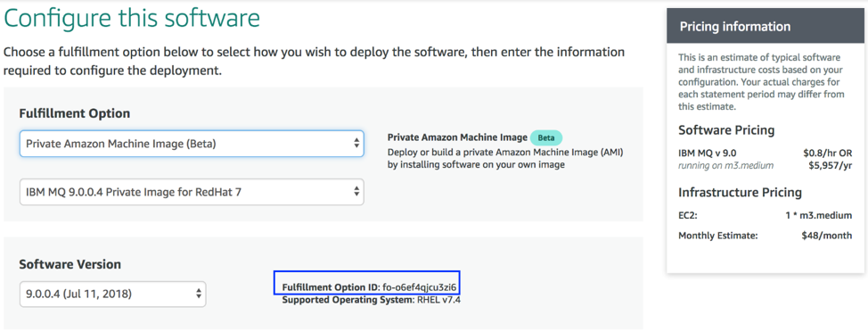Image resolution: width=868 pixels, height=332 pixels.
Task: Open the 9.0.0.4 (Jul 11, 2018) version dropdown
Action: pyautogui.click(x=112, y=295)
